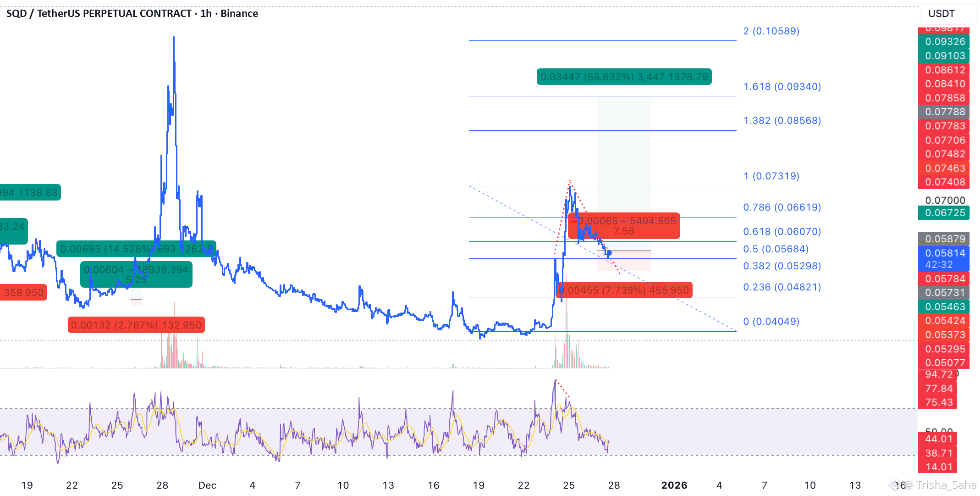This screenshot has height=496, width=980.
Task: Click the green 0.09326 price axis tag
Action: coord(944,42)
